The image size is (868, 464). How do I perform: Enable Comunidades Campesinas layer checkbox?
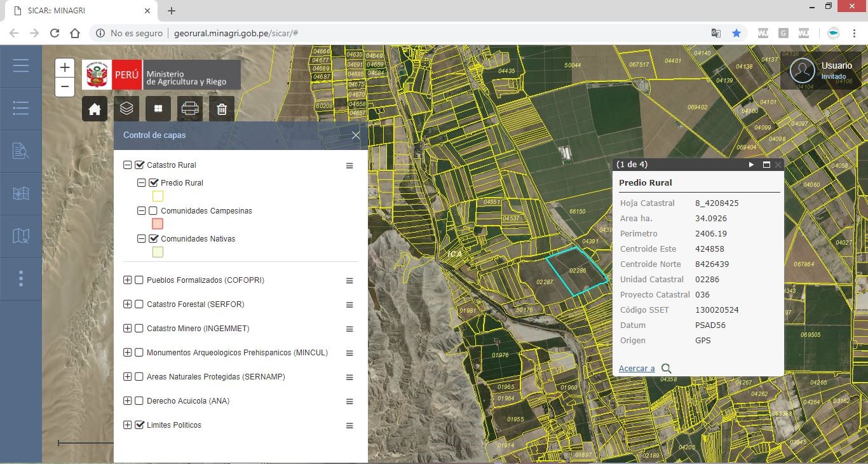click(x=153, y=211)
